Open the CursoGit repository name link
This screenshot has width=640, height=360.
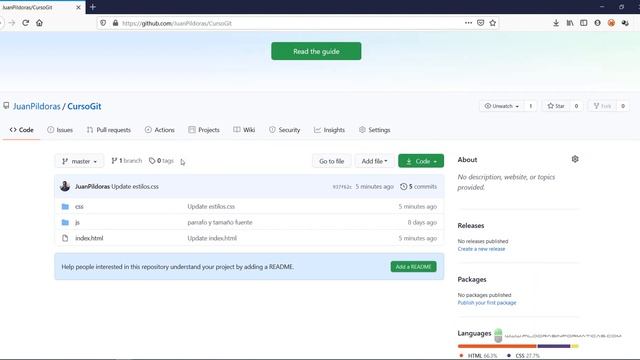84,106
